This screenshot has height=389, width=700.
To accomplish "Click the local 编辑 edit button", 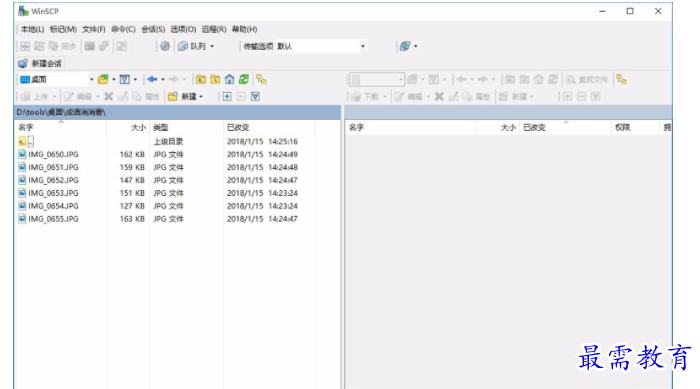I will tap(79, 96).
